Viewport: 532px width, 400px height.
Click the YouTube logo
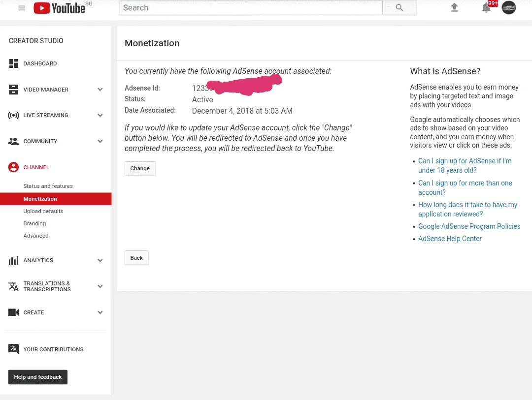pos(60,8)
